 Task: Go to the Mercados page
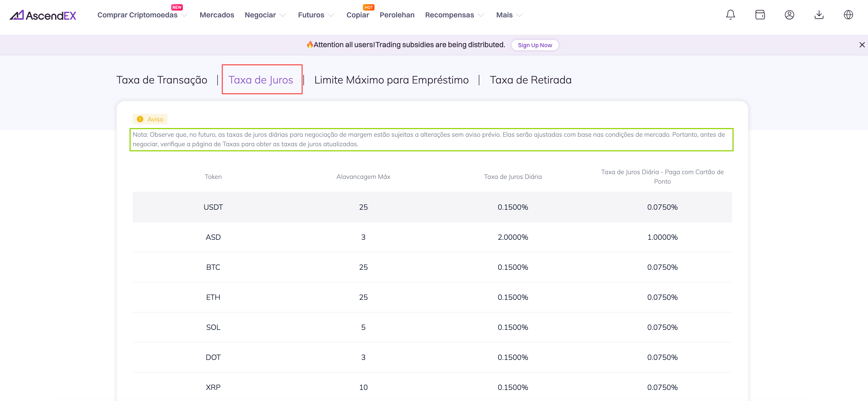point(217,15)
